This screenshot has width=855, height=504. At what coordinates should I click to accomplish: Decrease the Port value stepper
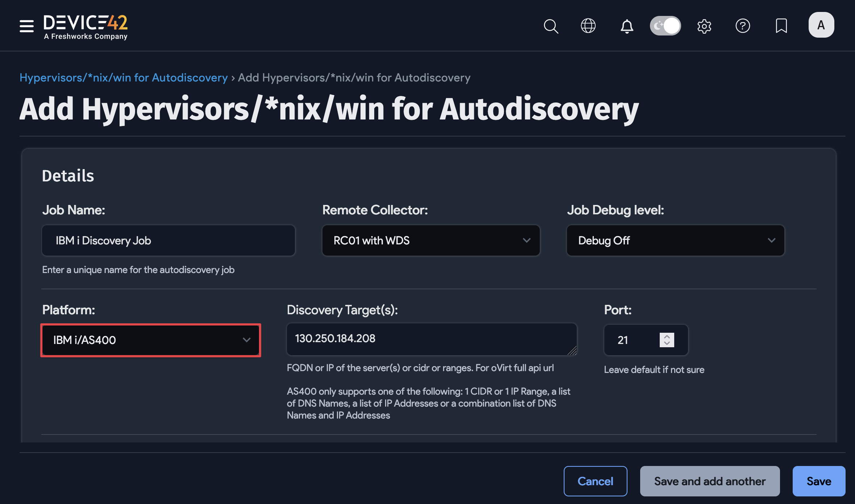tap(667, 343)
